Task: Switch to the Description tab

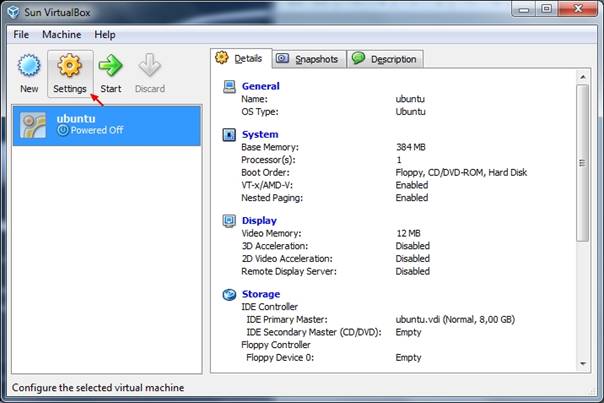Action: [x=386, y=59]
